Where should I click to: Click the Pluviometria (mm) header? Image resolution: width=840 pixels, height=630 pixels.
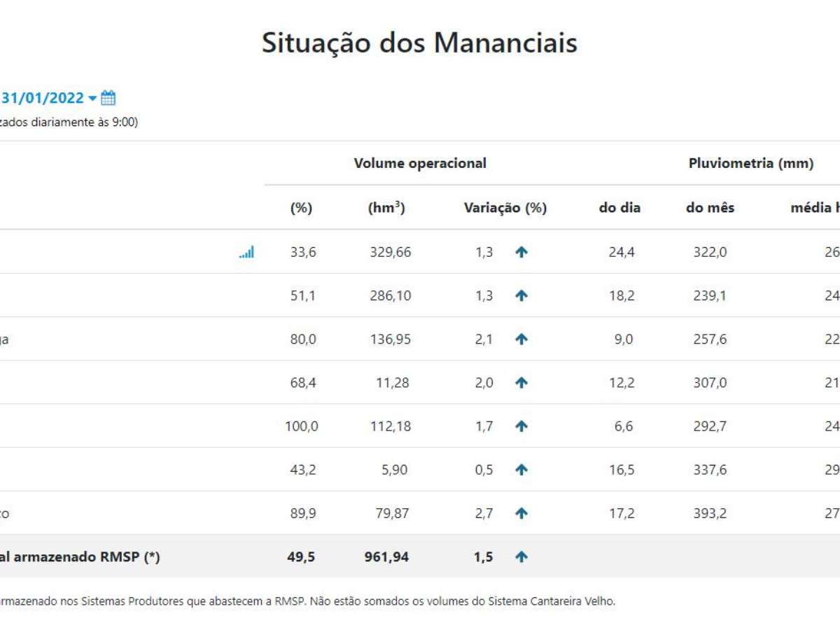coord(750,164)
